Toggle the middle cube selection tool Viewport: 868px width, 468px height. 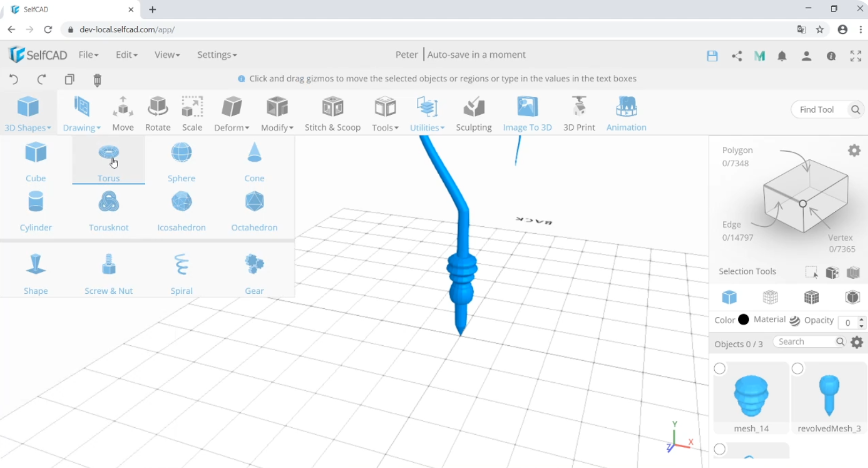[832, 272]
